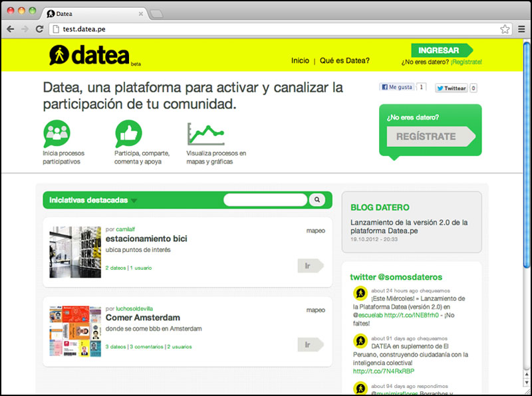Click Ir button for estacionamiento bici

(311, 266)
